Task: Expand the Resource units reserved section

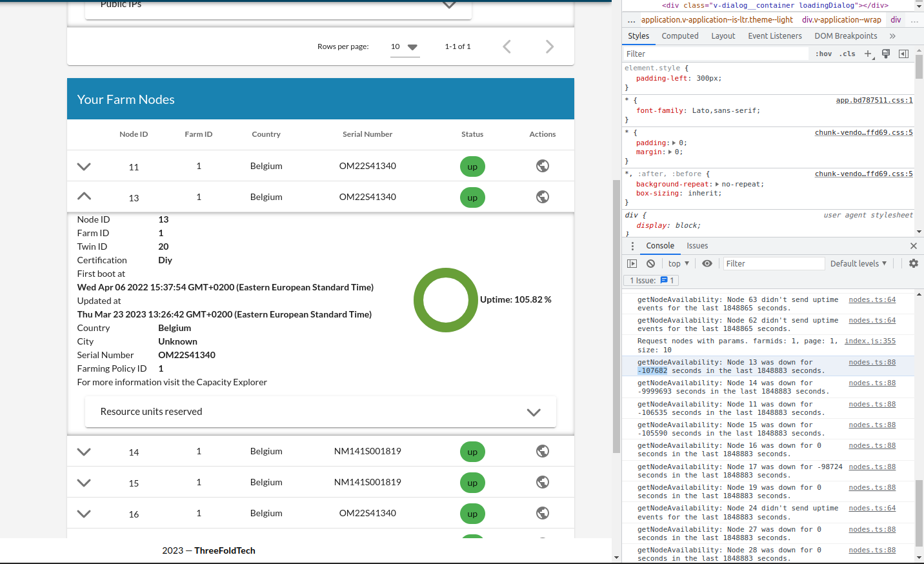Action: pyautogui.click(x=534, y=412)
